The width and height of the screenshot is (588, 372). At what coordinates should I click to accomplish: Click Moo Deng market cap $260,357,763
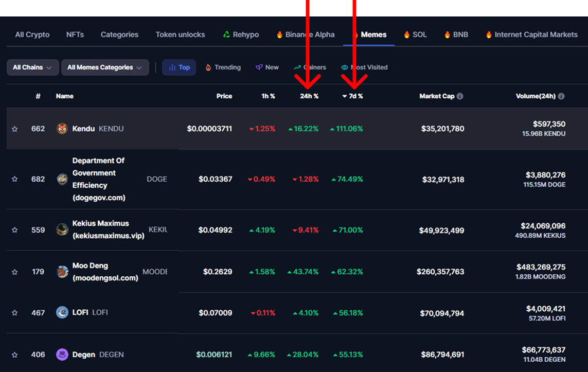point(440,272)
